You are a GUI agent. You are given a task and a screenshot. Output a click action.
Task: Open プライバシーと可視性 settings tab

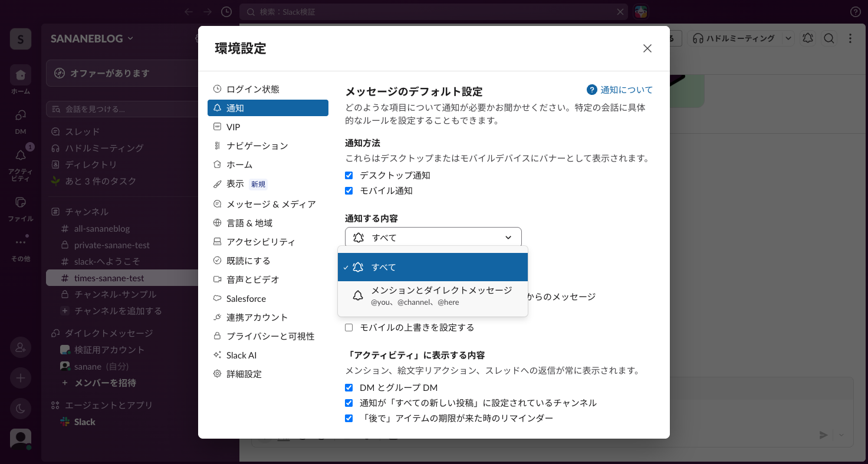tap(268, 336)
